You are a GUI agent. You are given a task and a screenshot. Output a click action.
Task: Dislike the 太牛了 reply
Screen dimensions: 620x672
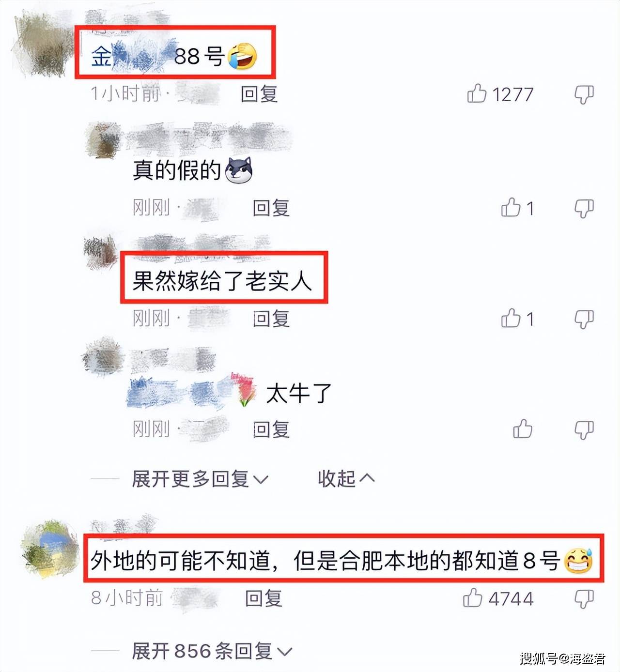(584, 430)
